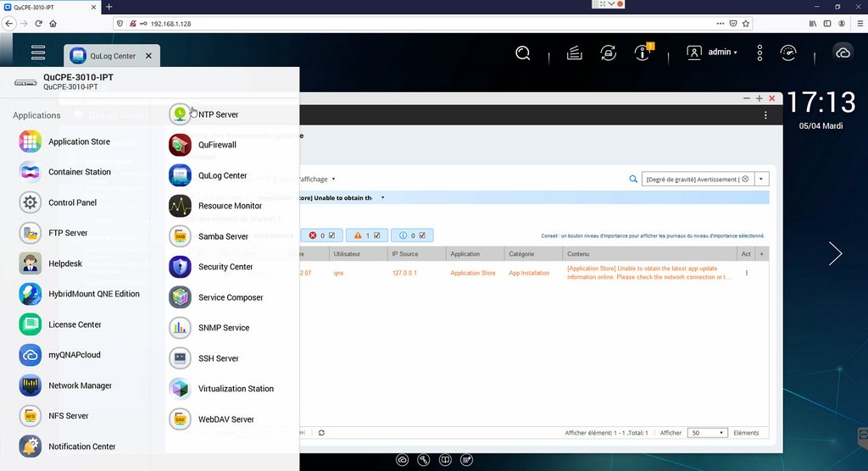Launch Container Station
Image resolution: width=868 pixels, height=471 pixels.
coord(64,172)
